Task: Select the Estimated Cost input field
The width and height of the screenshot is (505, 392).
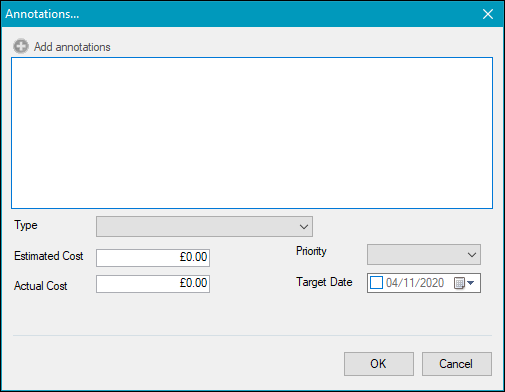Action: [153, 258]
